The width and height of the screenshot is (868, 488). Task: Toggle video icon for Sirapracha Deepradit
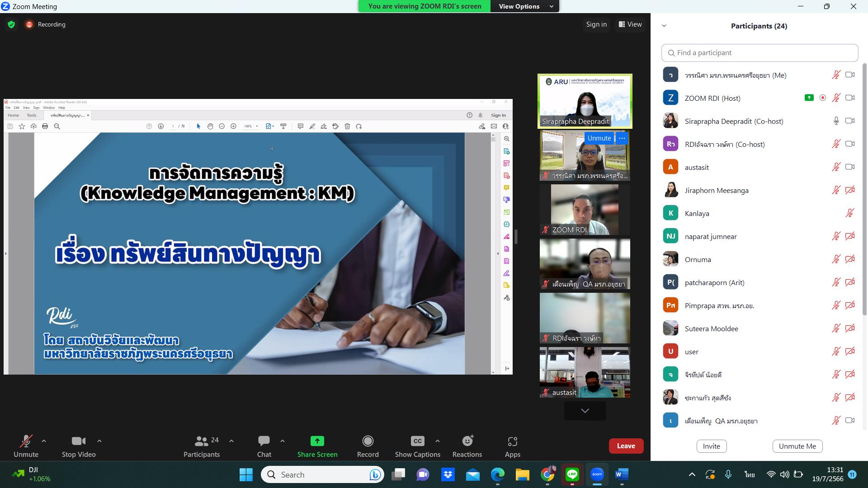[850, 121]
